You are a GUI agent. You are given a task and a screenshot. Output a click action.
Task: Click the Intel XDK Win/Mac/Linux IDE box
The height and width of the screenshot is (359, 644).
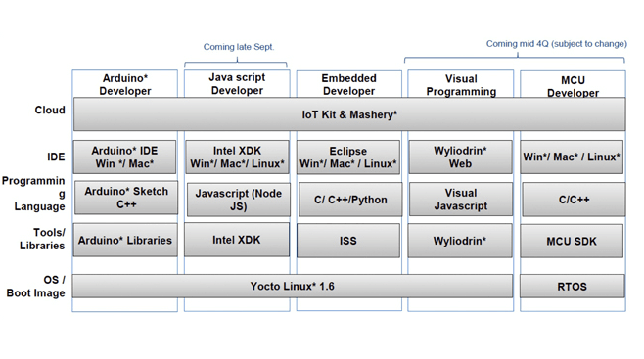pos(237,157)
